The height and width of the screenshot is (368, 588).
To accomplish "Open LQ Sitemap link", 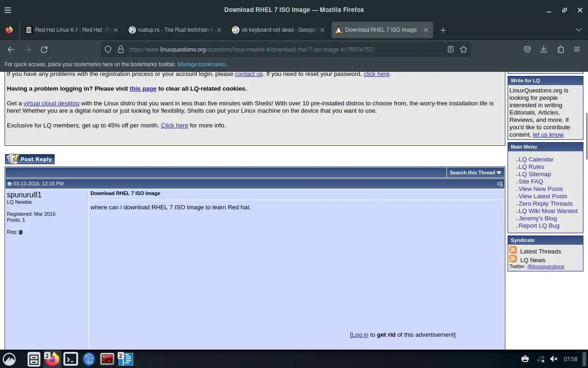I will pos(535,174).
